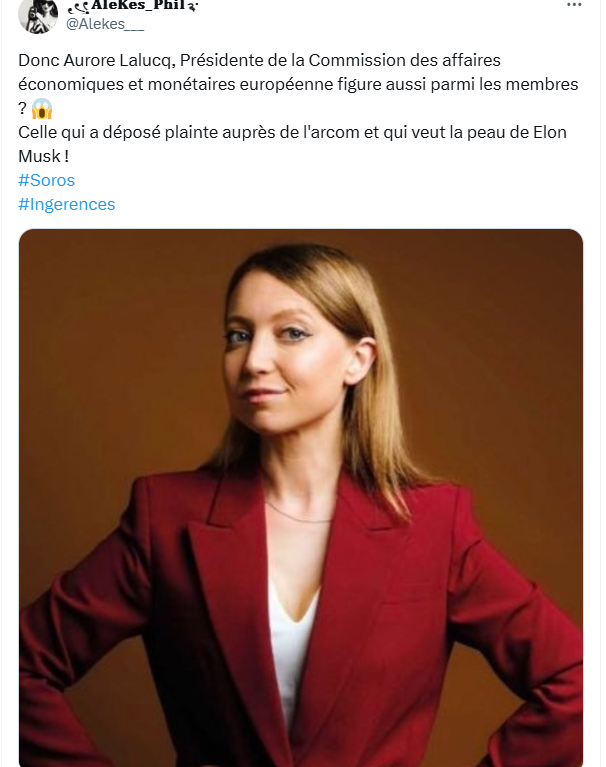Click the word "Musk" in the tweet text
The height and width of the screenshot is (767, 606).
click(38, 156)
